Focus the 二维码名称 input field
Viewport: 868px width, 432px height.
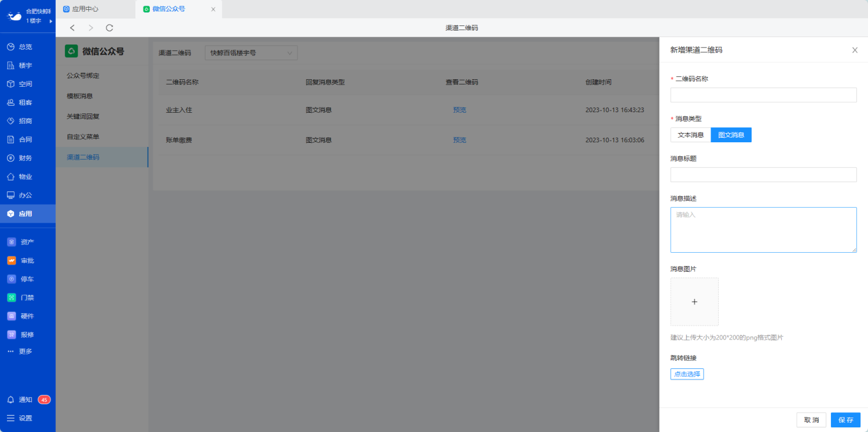pos(763,95)
